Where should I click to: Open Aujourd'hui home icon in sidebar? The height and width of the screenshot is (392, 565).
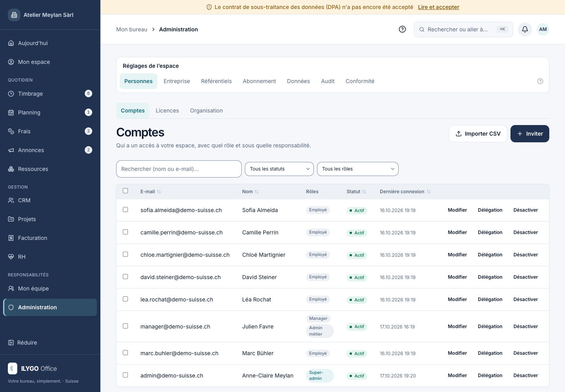click(x=11, y=43)
